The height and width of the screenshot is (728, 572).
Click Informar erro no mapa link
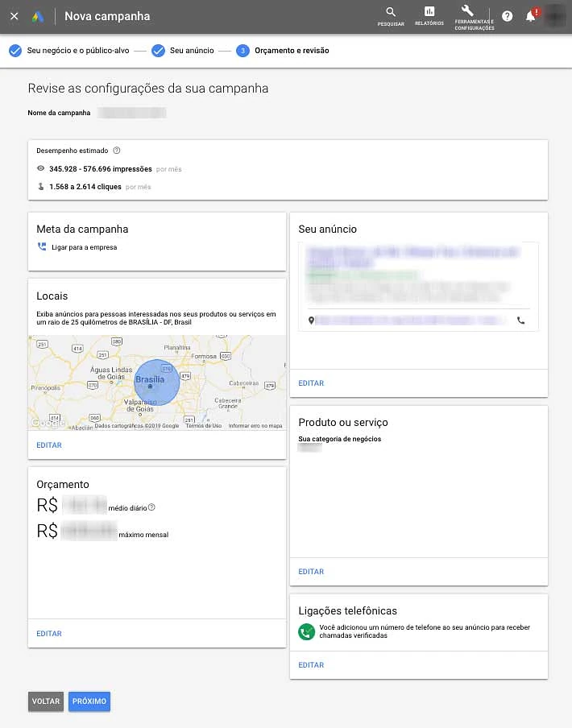coord(255,426)
